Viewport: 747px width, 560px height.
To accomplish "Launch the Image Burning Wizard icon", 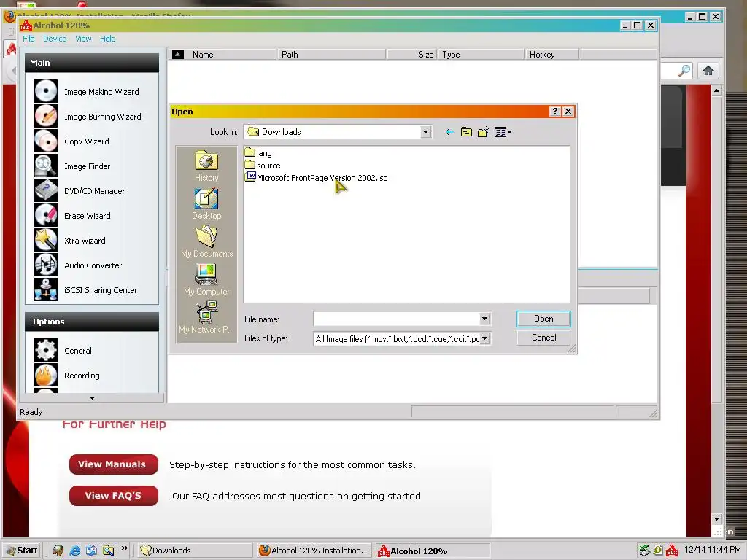I will tap(46, 116).
